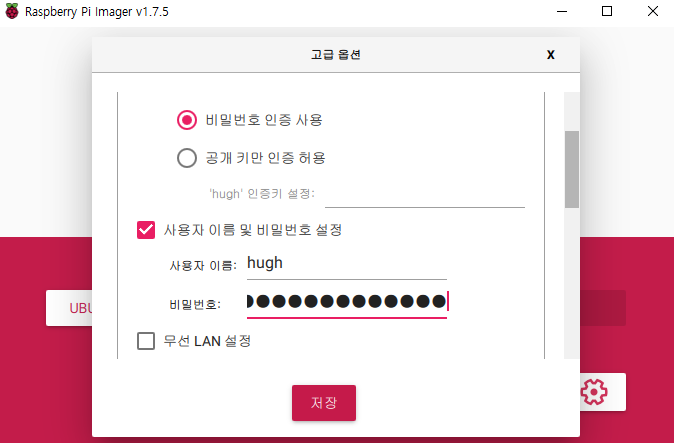This screenshot has width=674, height=443.
Task: Close the Raspberry Pi Imager window
Action: point(653,11)
